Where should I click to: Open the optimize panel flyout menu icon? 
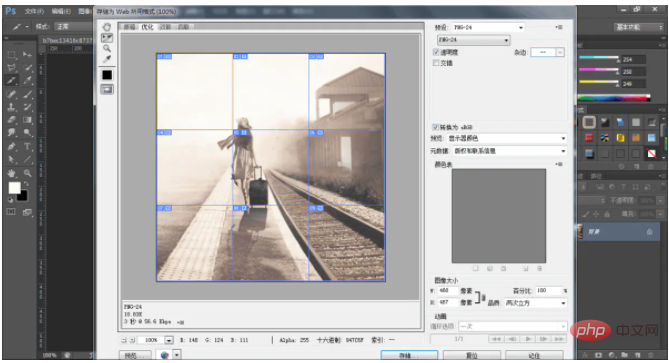[559, 27]
